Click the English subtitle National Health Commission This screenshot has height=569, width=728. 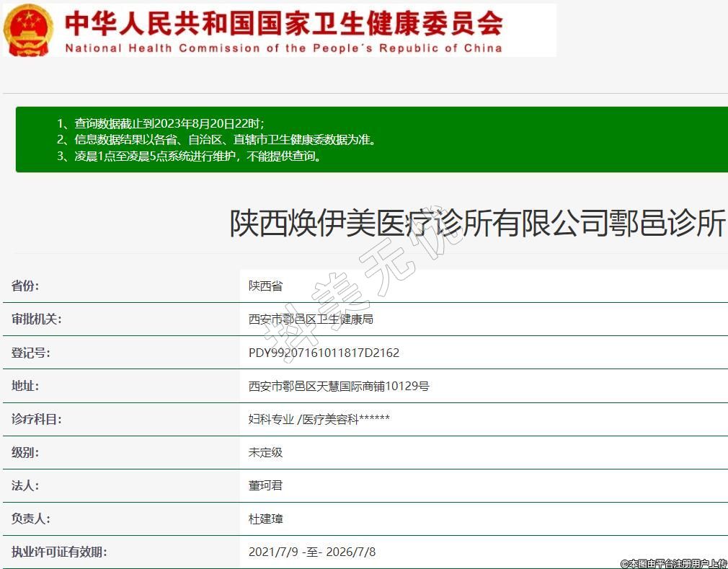point(283,48)
